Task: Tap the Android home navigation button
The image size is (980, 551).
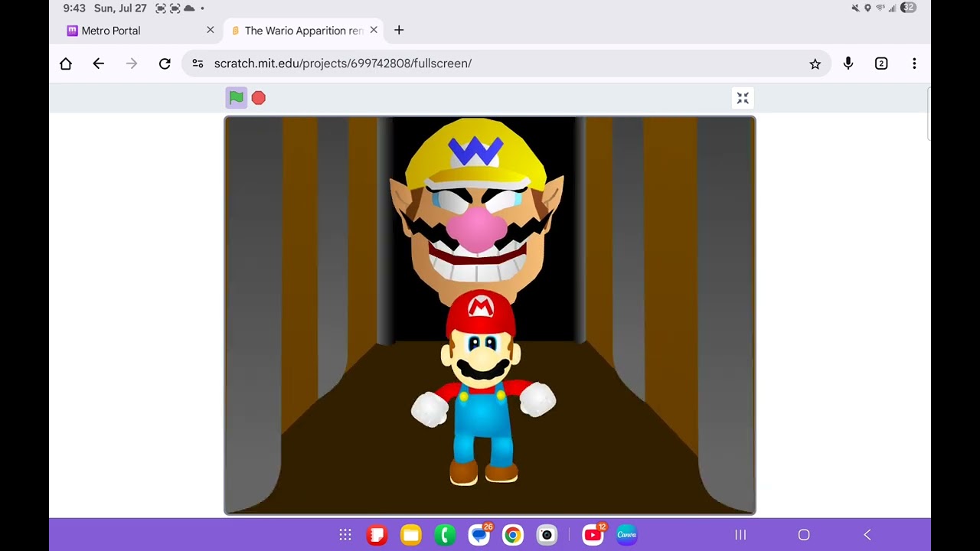Action: tap(804, 535)
